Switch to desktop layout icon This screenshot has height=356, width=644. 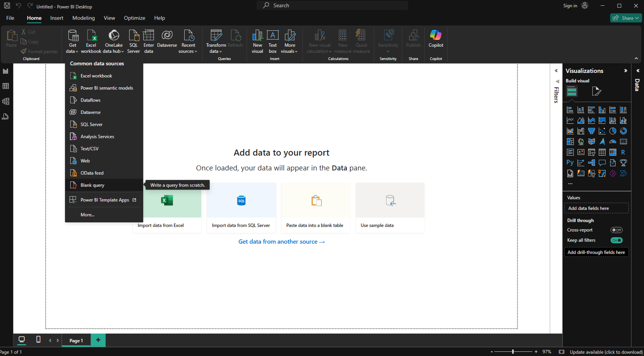click(22, 340)
